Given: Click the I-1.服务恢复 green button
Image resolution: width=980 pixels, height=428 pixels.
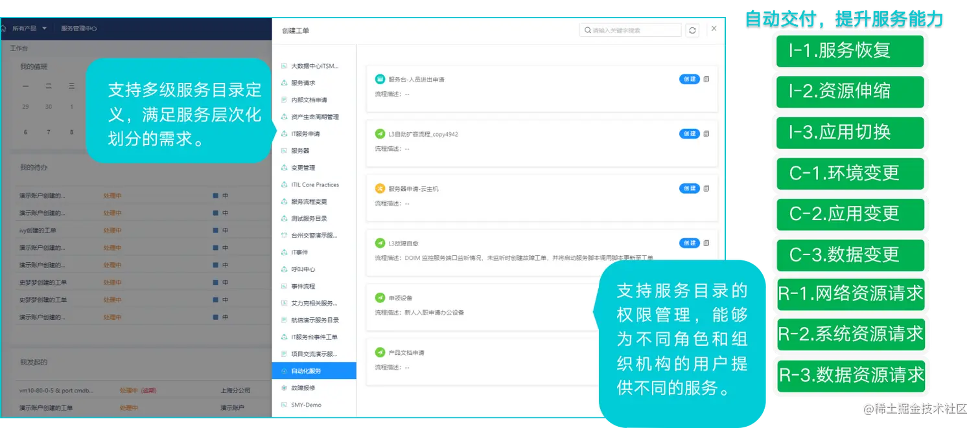Looking at the screenshot, I should [849, 51].
